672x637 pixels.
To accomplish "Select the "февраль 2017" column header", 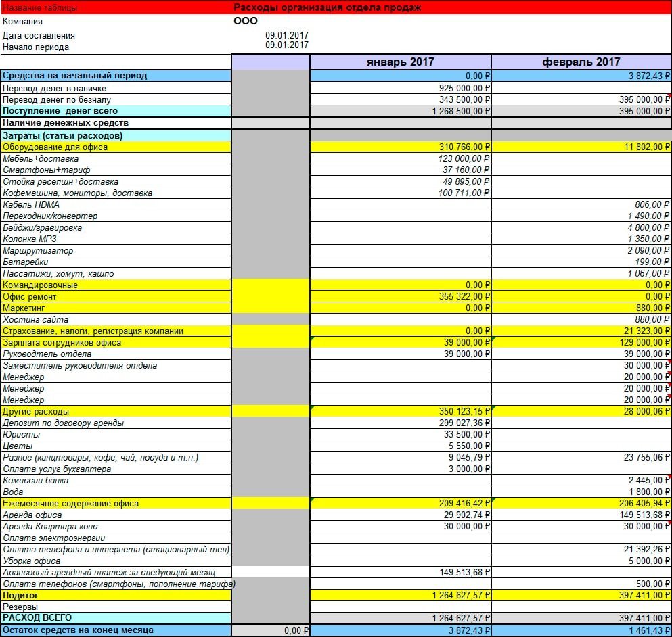I will click(x=581, y=62).
